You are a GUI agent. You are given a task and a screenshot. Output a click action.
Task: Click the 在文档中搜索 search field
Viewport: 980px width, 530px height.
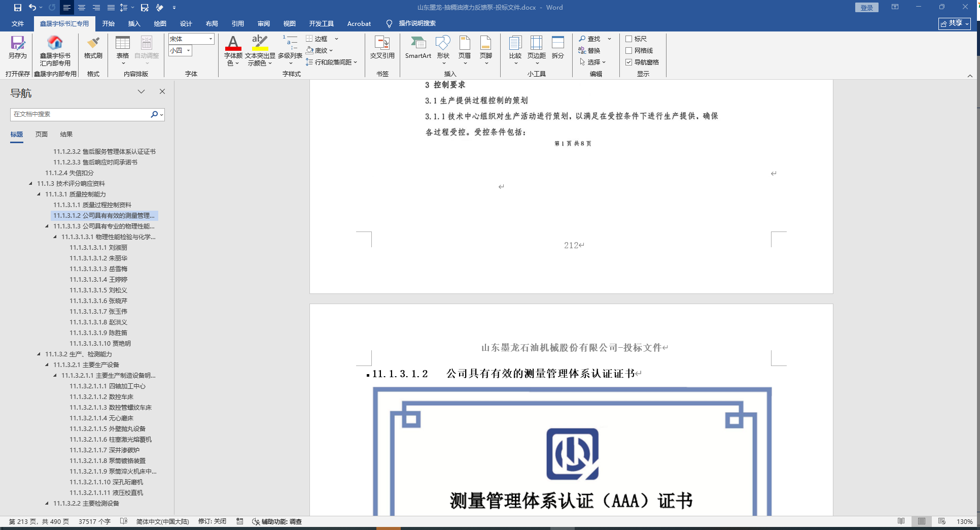81,114
